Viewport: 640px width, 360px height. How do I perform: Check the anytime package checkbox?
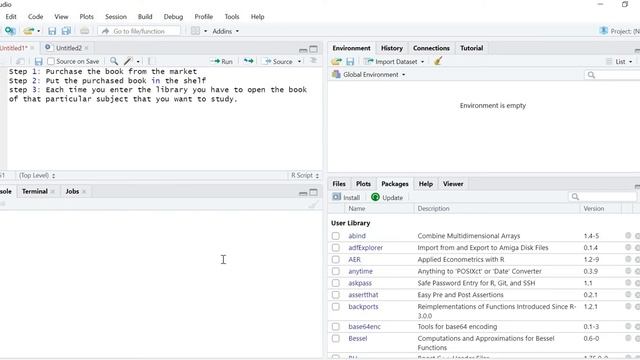336,271
